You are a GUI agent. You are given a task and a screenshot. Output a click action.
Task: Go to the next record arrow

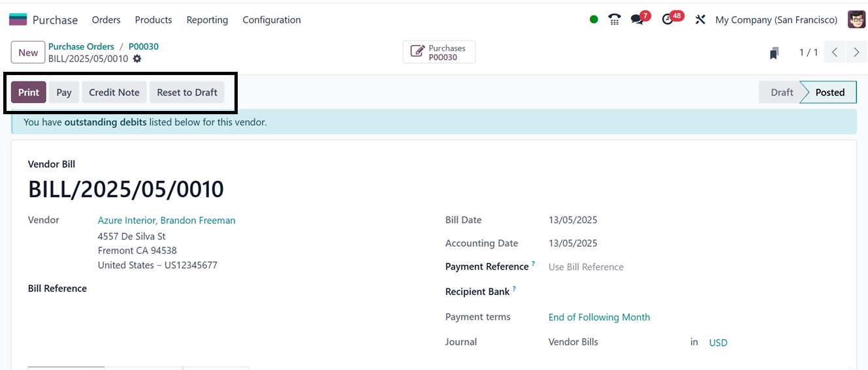coord(856,52)
